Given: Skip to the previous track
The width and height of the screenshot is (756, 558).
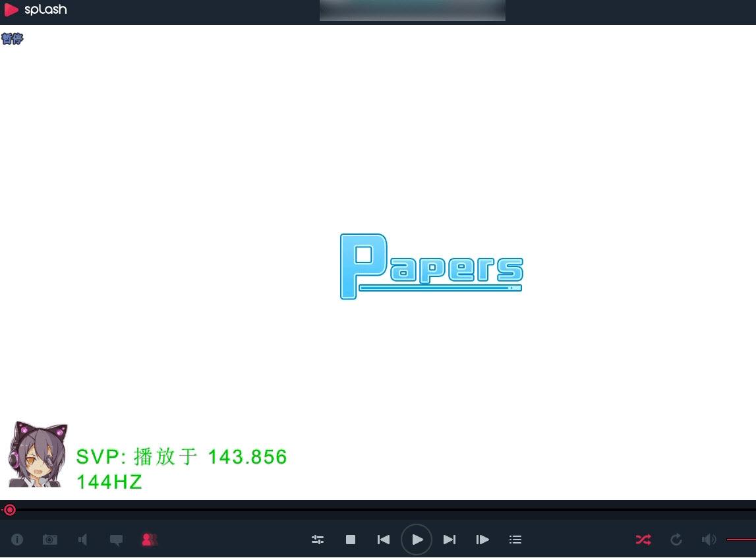Looking at the screenshot, I should (384, 539).
